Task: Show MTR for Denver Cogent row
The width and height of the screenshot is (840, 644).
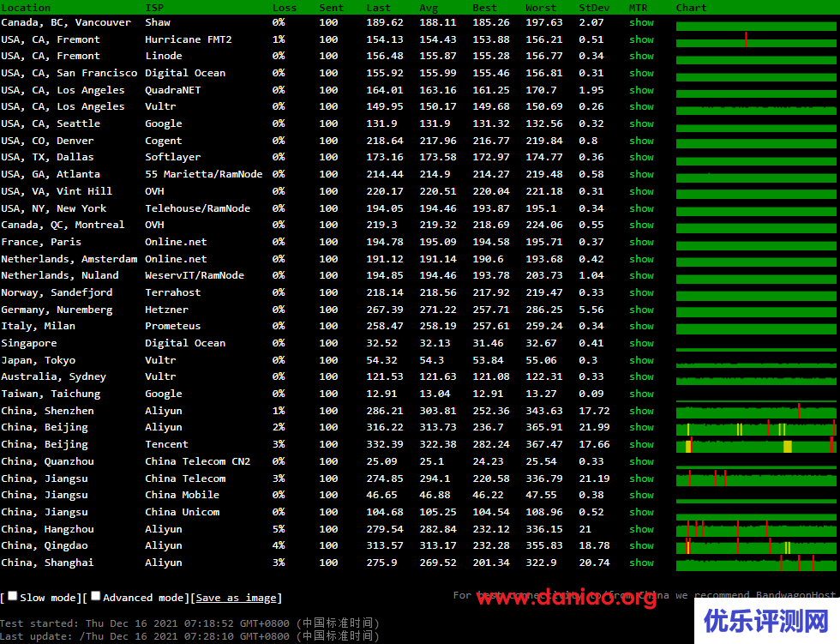Action: (x=641, y=141)
